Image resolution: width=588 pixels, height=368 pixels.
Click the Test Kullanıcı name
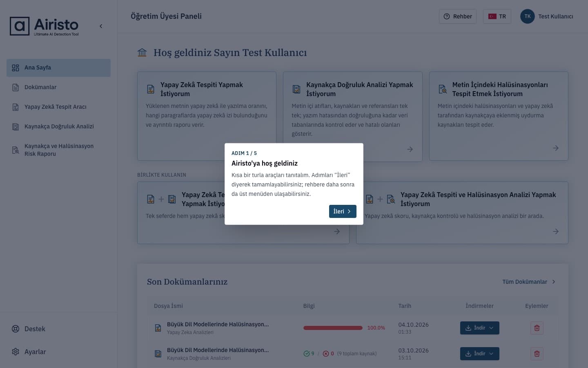(556, 16)
